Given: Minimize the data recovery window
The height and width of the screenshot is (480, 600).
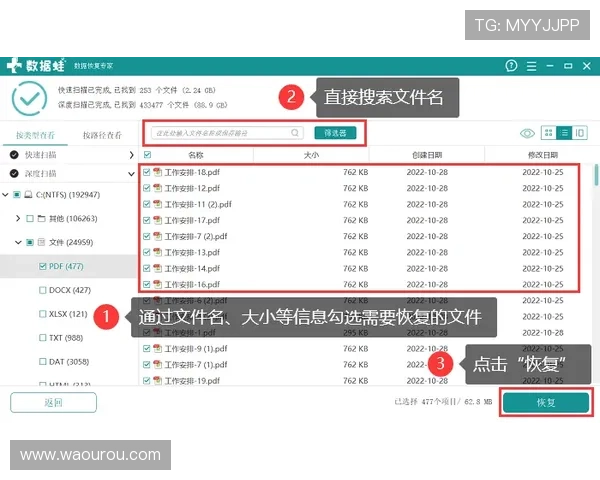Looking at the screenshot, I should coord(550,66).
